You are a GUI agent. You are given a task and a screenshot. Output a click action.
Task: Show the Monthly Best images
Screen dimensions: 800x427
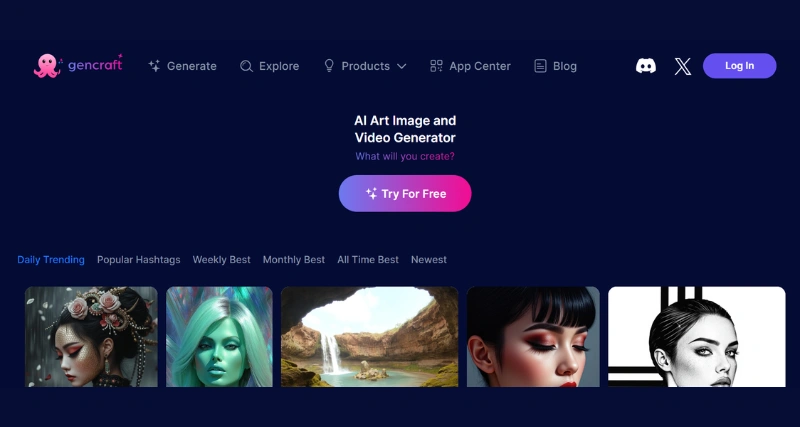click(293, 260)
